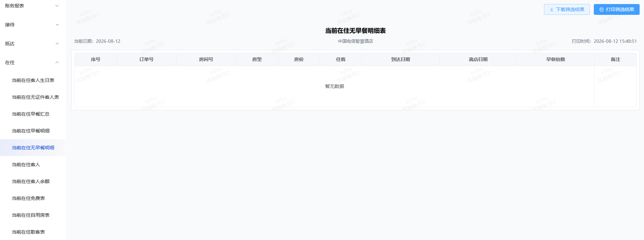Click the 备注 column header
The width and height of the screenshot is (644, 240).
click(x=615, y=59)
